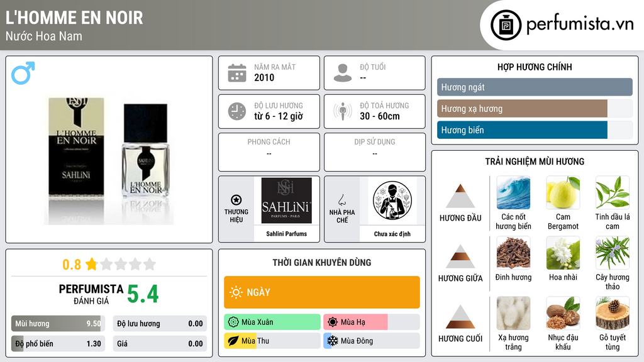This screenshot has width=644, height=362.
Task: Click the L'Homme En Noir product photo
Action: point(109,161)
